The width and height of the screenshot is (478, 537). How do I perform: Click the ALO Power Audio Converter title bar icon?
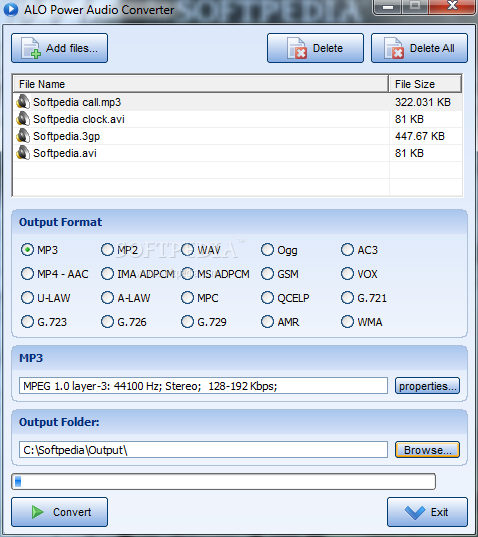pos(11,9)
